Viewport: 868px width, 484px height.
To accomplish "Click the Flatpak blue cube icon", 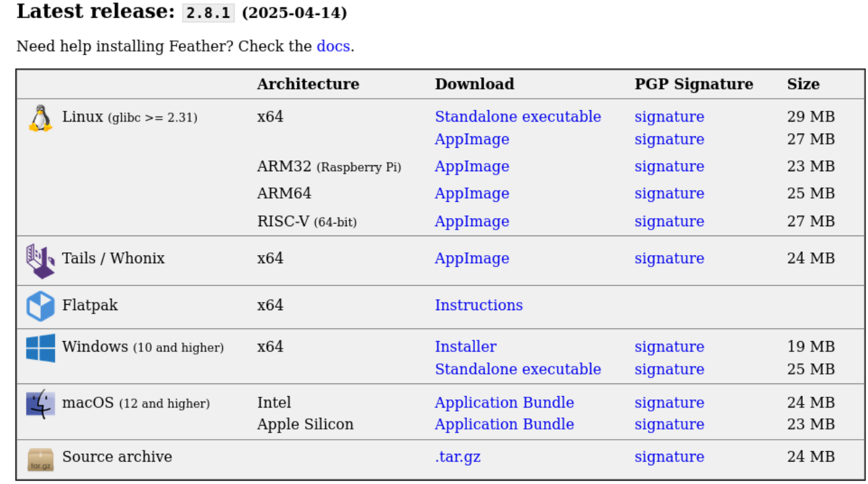I will coord(40,306).
